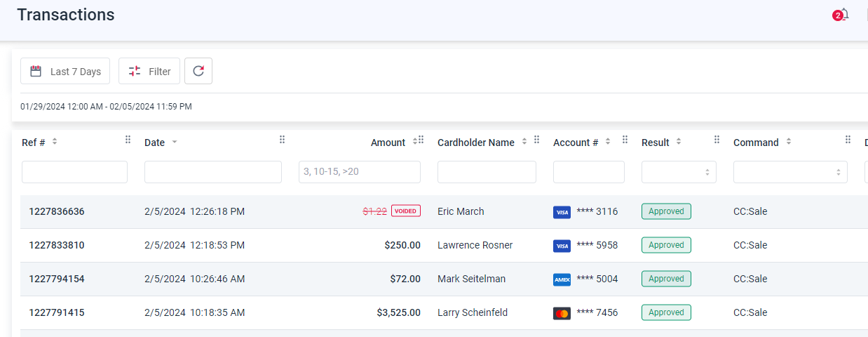
Task: Select reference number 1227836636
Action: pos(57,211)
